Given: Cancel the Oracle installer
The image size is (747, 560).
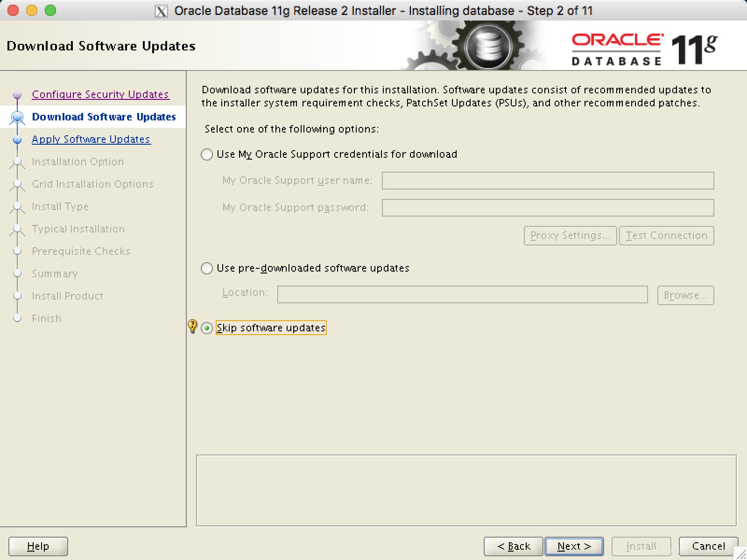Looking at the screenshot, I should 708,546.
